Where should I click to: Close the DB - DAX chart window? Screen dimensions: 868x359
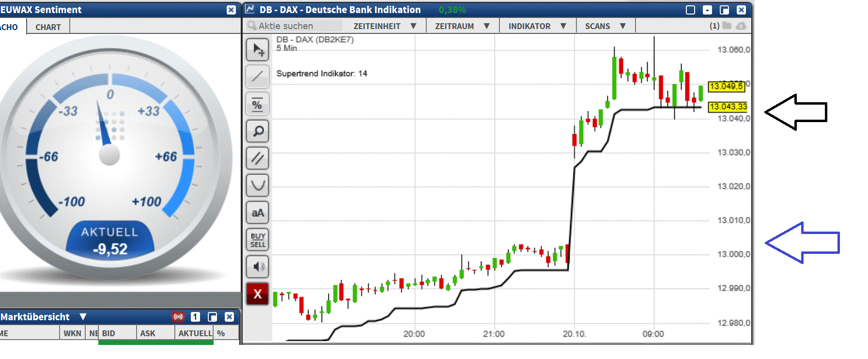coord(741,10)
